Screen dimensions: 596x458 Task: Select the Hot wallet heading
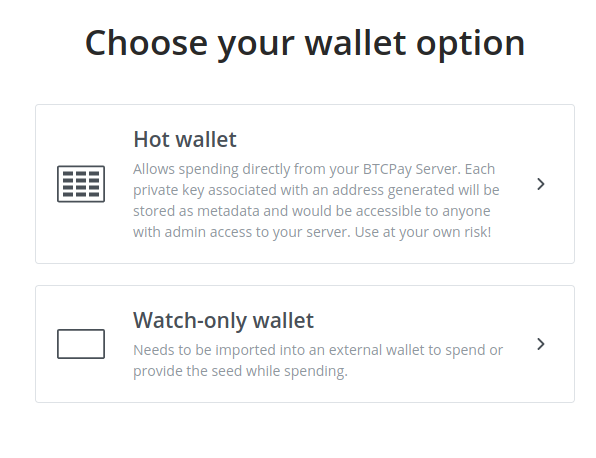(x=185, y=139)
